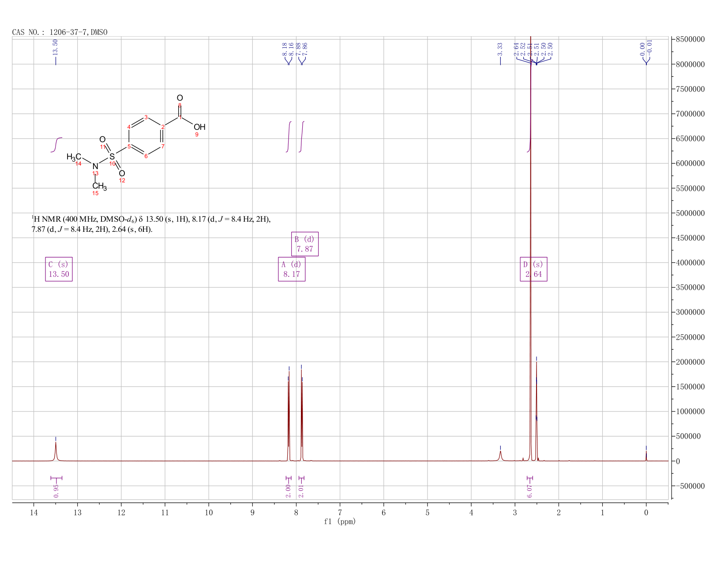This screenshot has width=728, height=563.
Task: Click the 3.33 peak label at top
Action: 500,49
